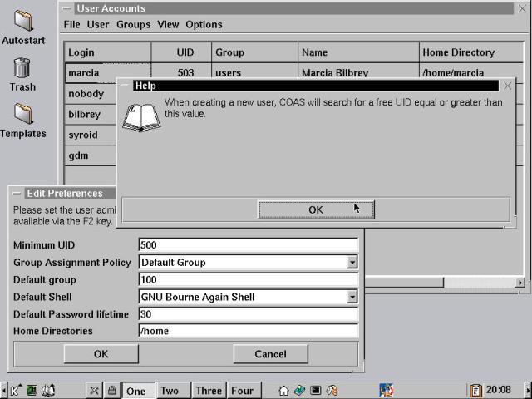This screenshot has width=532, height=399.
Task: Click the terminal icon in the panel
Action: tap(316, 390)
